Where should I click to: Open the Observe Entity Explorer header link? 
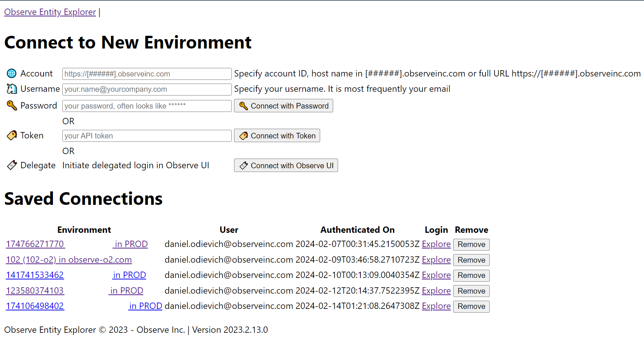pyautogui.click(x=50, y=12)
